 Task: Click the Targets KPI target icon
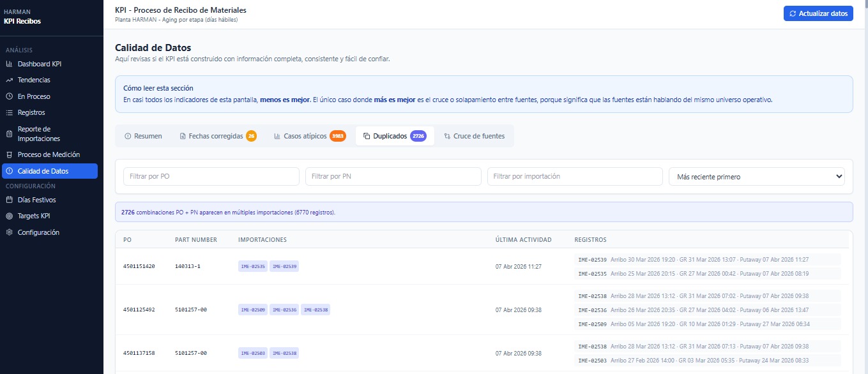[x=11, y=215]
